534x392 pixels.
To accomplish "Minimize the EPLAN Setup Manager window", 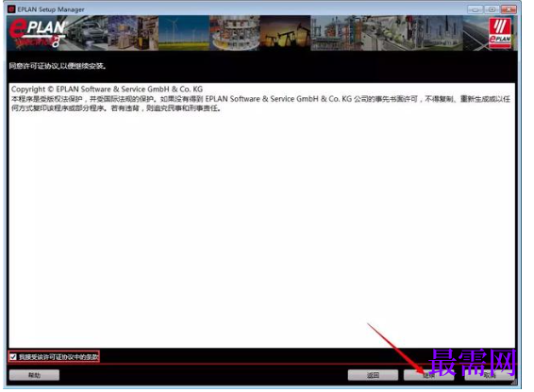I will pyautogui.click(x=475, y=9).
